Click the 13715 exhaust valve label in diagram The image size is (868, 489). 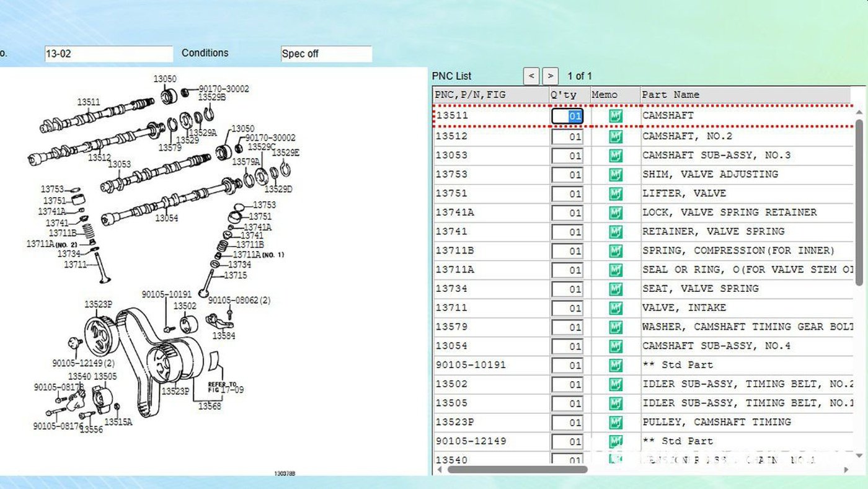click(236, 275)
